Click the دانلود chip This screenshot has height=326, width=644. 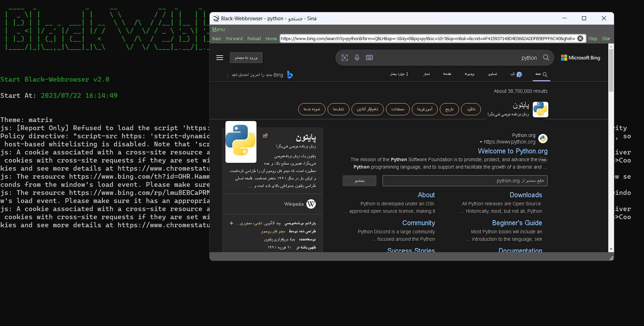(471, 109)
